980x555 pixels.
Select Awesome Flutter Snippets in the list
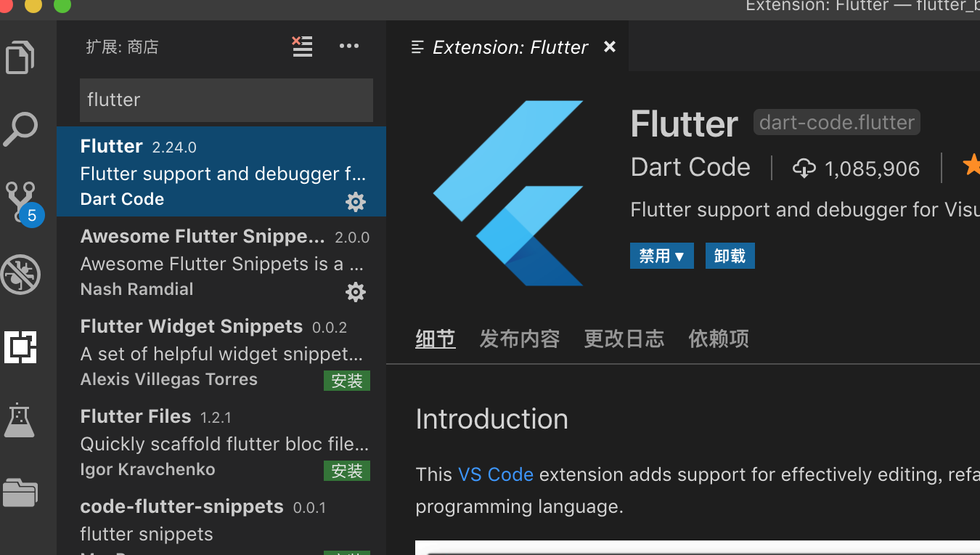click(x=221, y=262)
